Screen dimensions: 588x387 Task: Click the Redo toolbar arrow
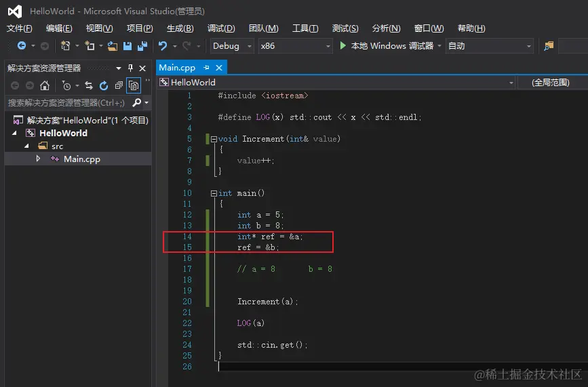click(x=187, y=45)
